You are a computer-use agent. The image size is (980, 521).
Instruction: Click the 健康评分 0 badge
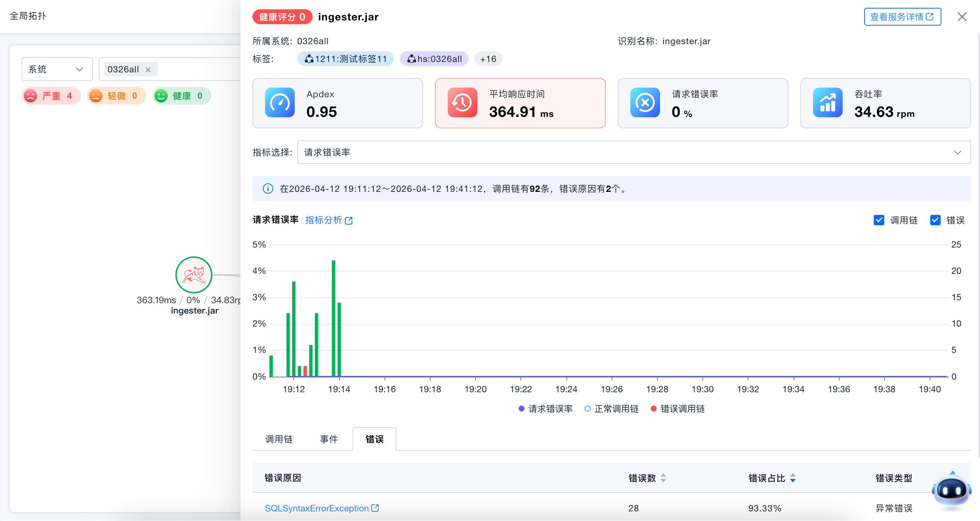282,17
